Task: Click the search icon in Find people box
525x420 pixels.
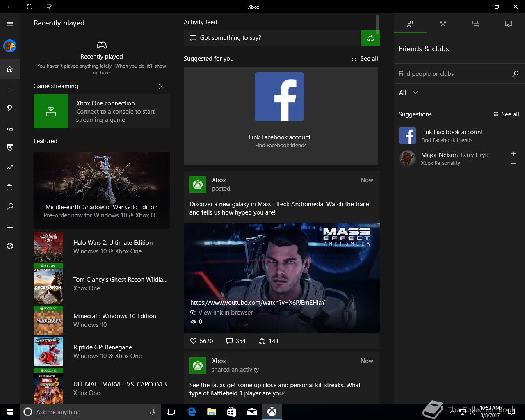Action: tap(515, 74)
